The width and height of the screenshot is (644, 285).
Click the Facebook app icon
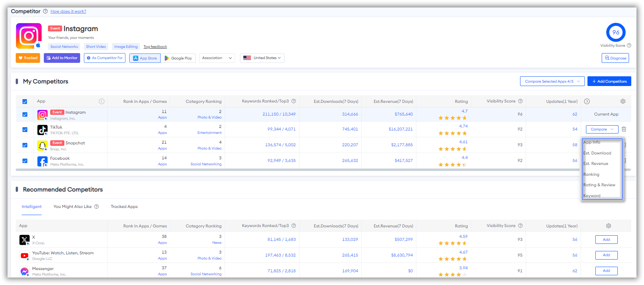42,161
